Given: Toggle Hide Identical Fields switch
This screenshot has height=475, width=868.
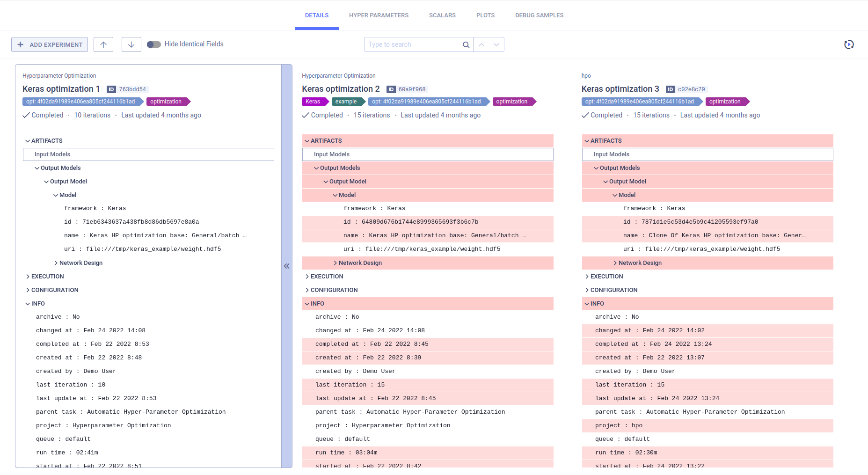Looking at the screenshot, I should pyautogui.click(x=153, y=44).
